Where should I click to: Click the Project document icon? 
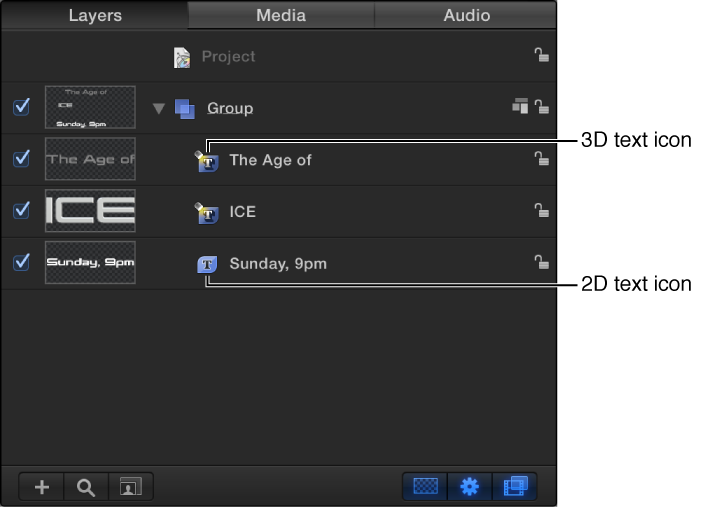(182, 57)
